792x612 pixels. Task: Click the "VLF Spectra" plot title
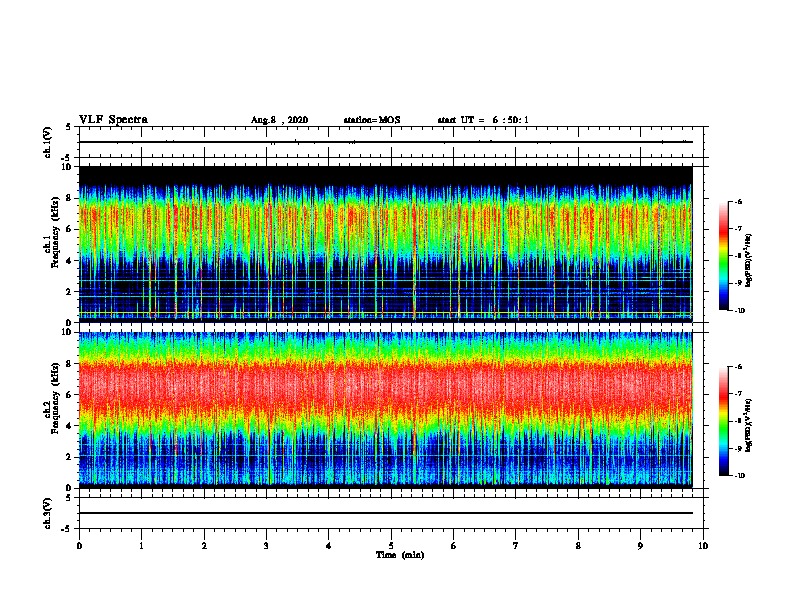[x=113, y=120]
